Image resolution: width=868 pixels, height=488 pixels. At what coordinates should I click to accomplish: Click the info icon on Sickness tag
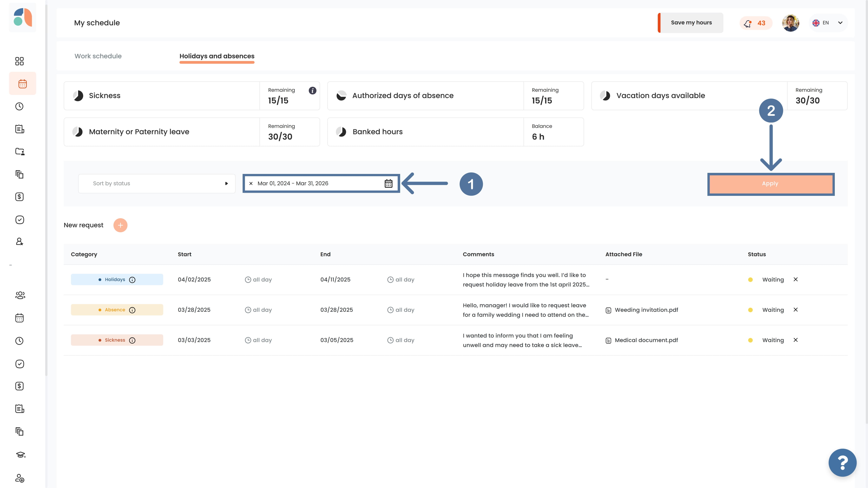(132, 341)
